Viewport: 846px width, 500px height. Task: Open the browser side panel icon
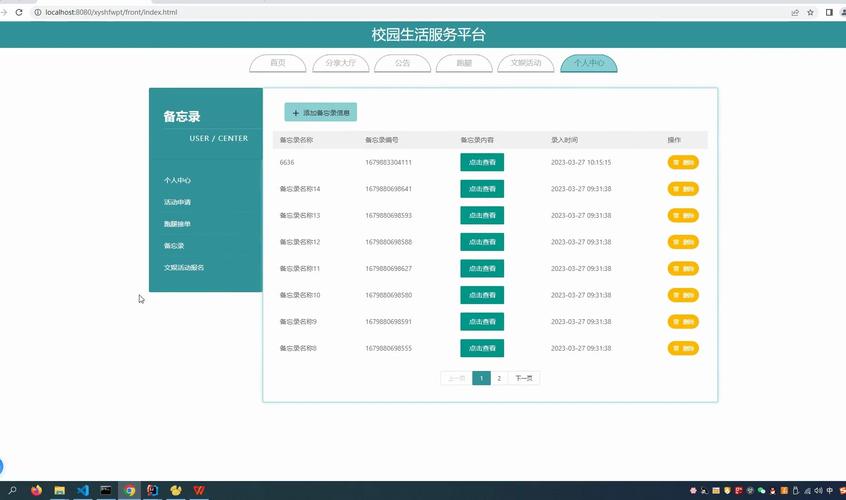click(828, 12)
